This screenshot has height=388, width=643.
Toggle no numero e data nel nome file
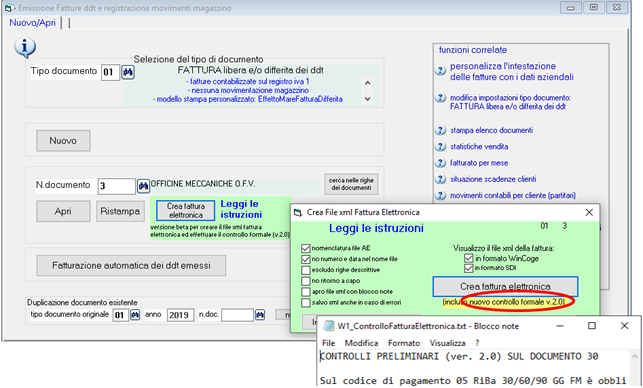pos(305,259)
